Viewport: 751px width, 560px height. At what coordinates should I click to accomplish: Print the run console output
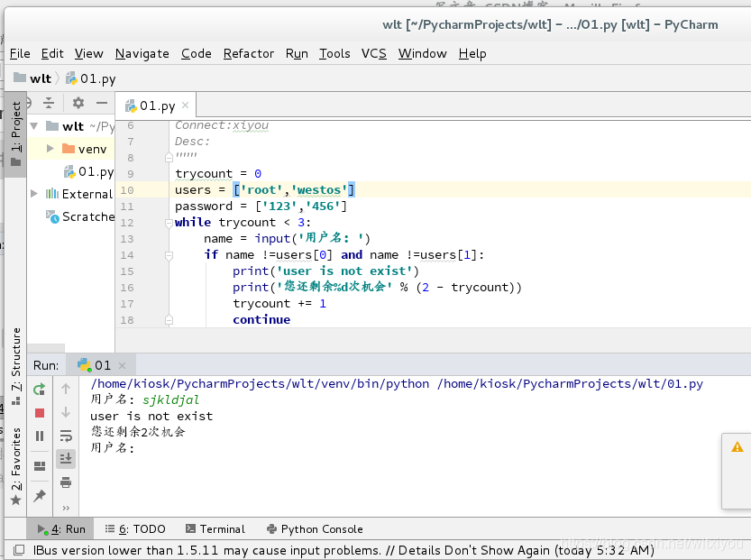click(66, 482)
